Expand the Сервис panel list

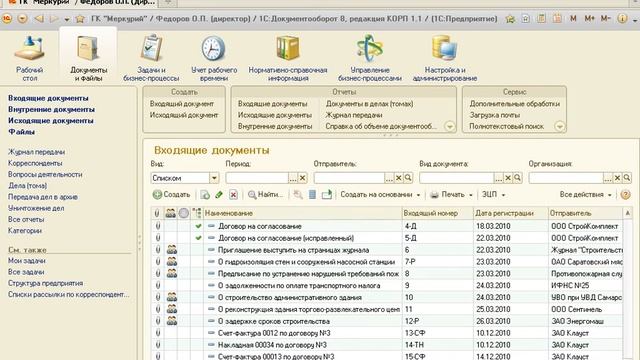point(560,127)
